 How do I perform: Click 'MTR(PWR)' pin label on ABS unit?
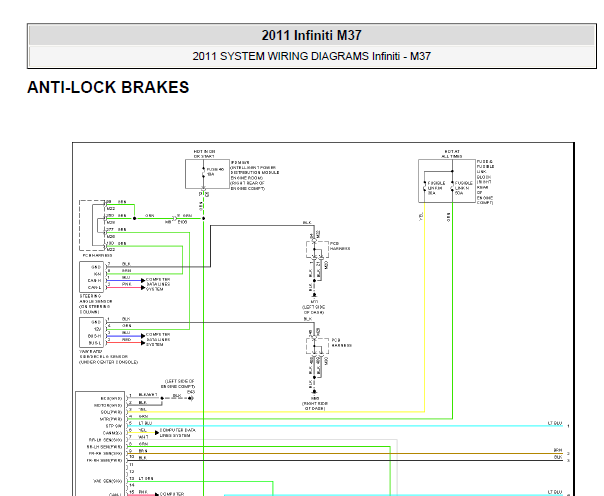pyautogui.click(x=111, y=419)
